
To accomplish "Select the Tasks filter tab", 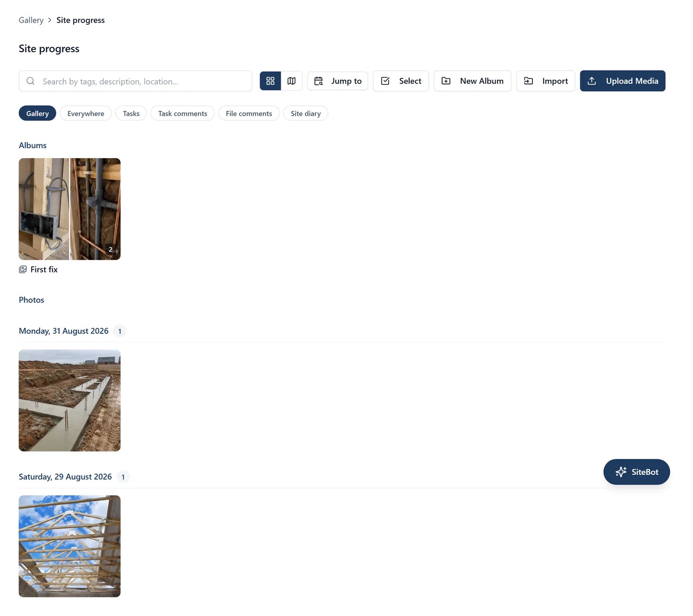I will coord(131,113).
